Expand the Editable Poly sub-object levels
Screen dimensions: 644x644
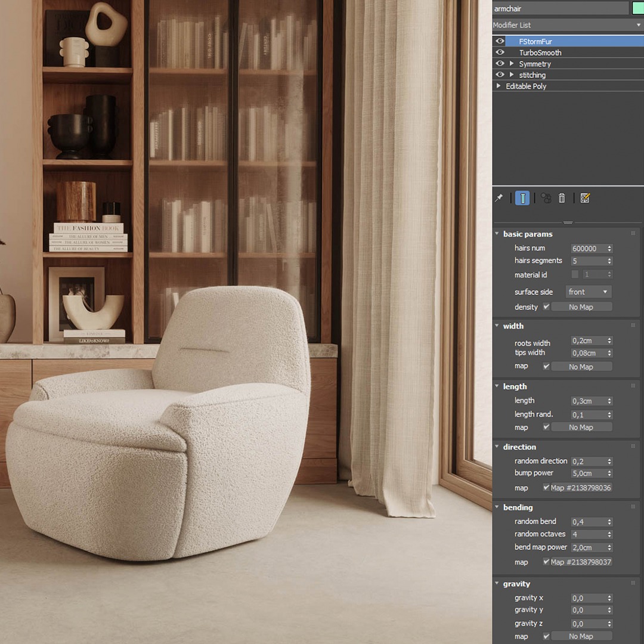click(498, 86)
